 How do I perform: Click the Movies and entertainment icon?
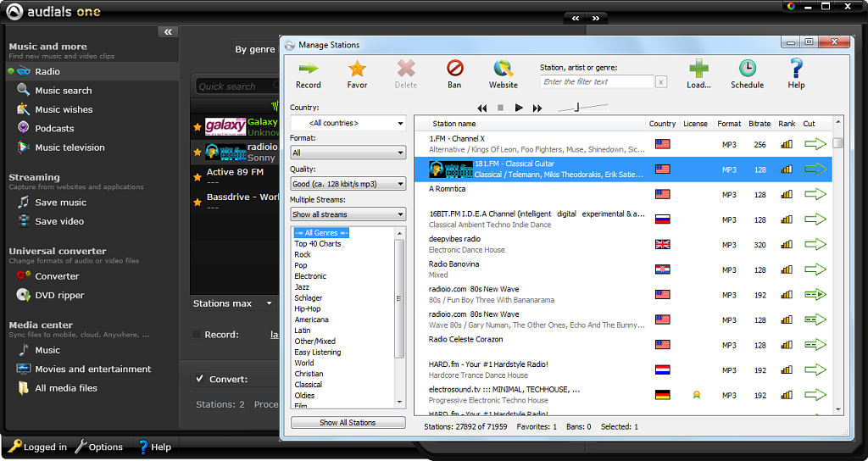click(x=23, y=369)
